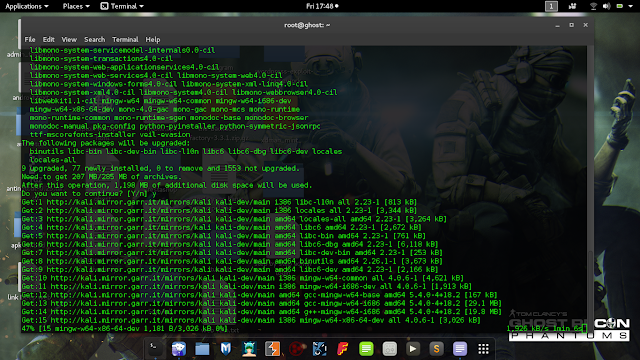Open the Files folder icon in the dock

[x=202, y=349]
